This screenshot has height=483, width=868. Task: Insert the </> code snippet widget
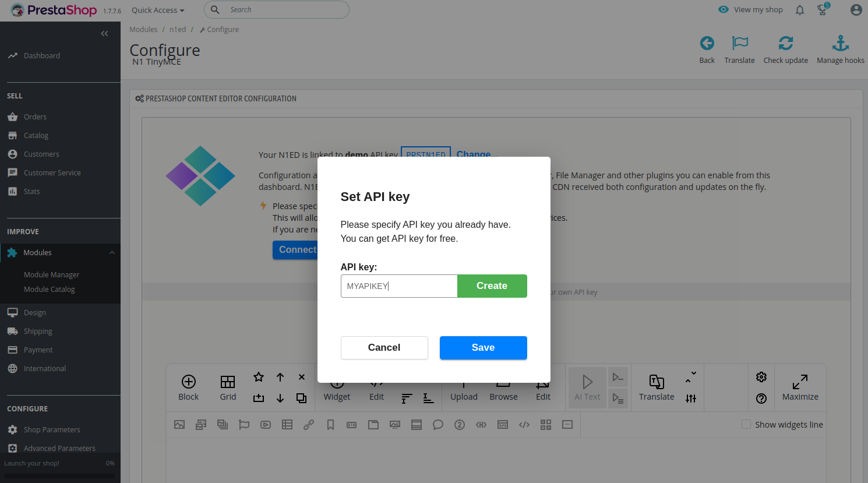[x=524, y=425]
